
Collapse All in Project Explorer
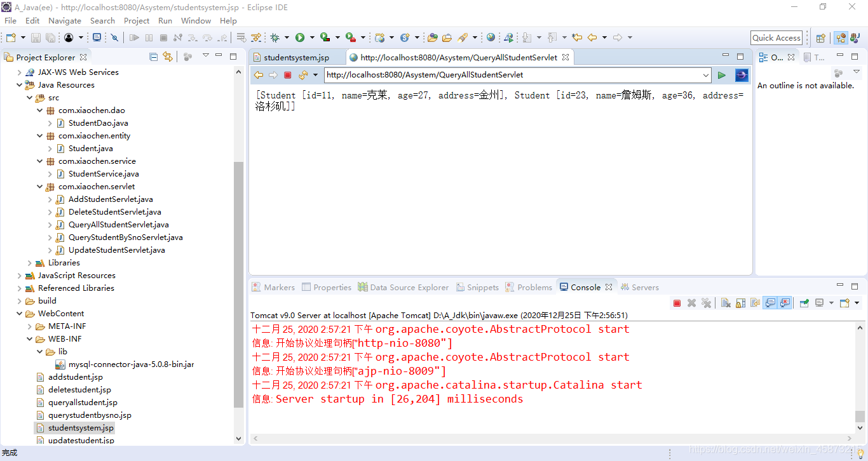coord(153,57)
